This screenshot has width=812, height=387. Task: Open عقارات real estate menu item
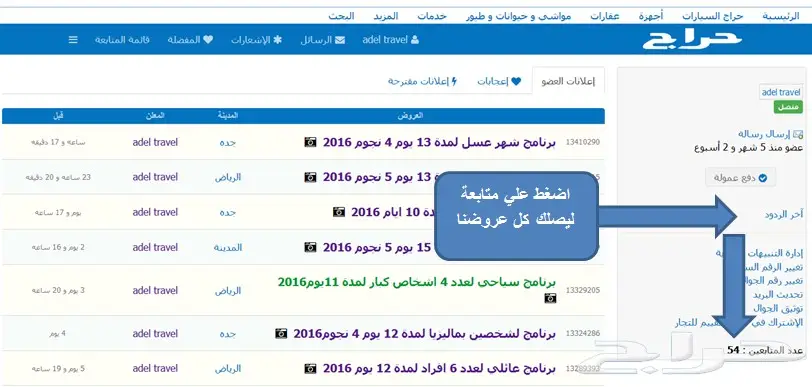pyautogui.click(x=605, y=16)
